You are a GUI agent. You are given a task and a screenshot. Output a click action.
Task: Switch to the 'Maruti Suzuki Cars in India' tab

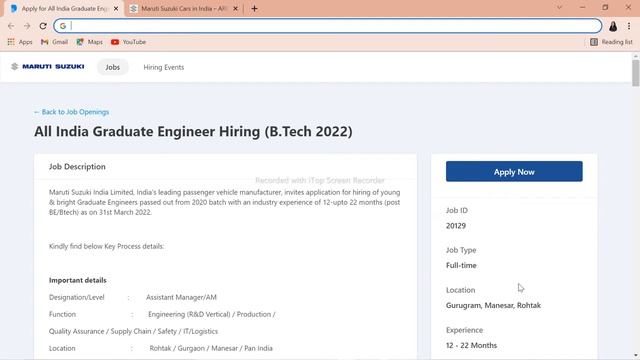tap(184, 9)
